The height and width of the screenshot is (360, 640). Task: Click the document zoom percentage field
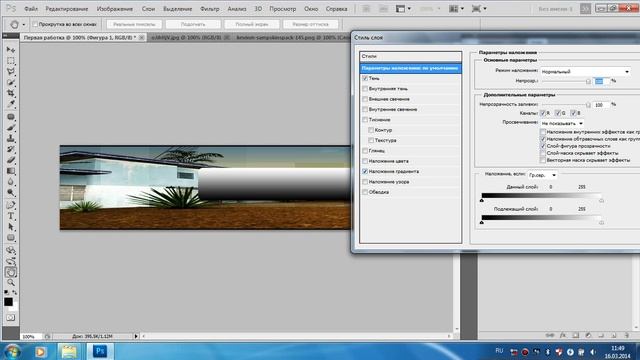[x=31, y=337]
